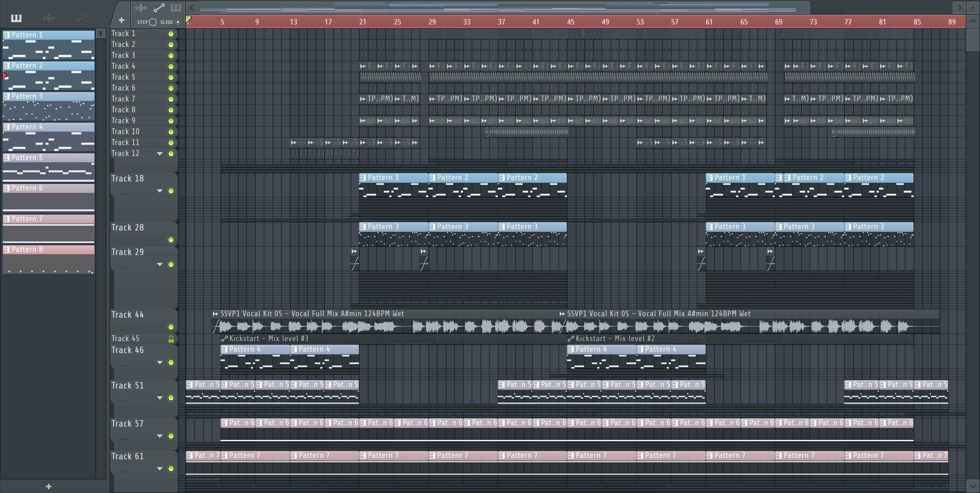980x493 pixels.
Task: Collapse the Track 46 group arrow
Action: pos(160,362)
